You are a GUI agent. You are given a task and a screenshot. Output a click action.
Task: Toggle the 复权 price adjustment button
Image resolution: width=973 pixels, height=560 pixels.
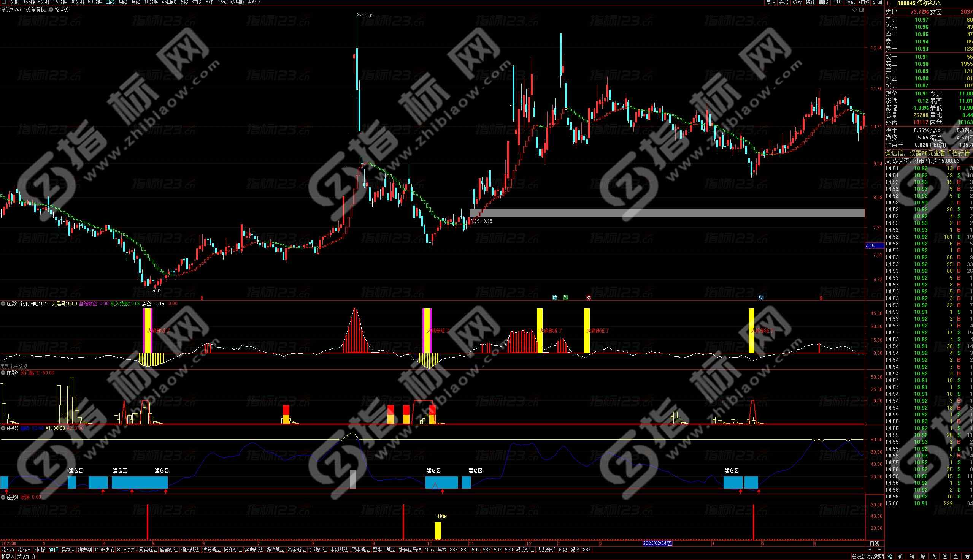(x=771, y=2)
